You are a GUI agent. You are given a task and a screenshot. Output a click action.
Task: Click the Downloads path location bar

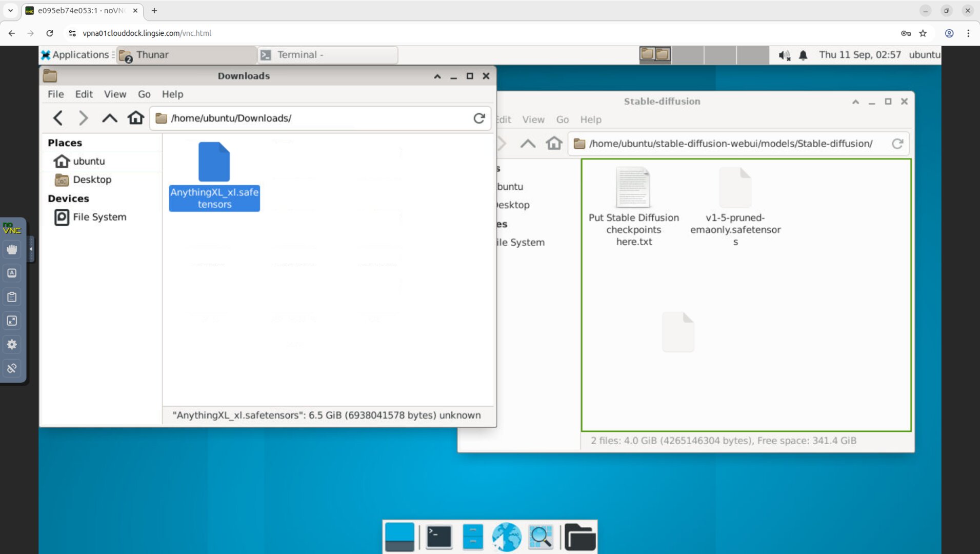(318, 118)
